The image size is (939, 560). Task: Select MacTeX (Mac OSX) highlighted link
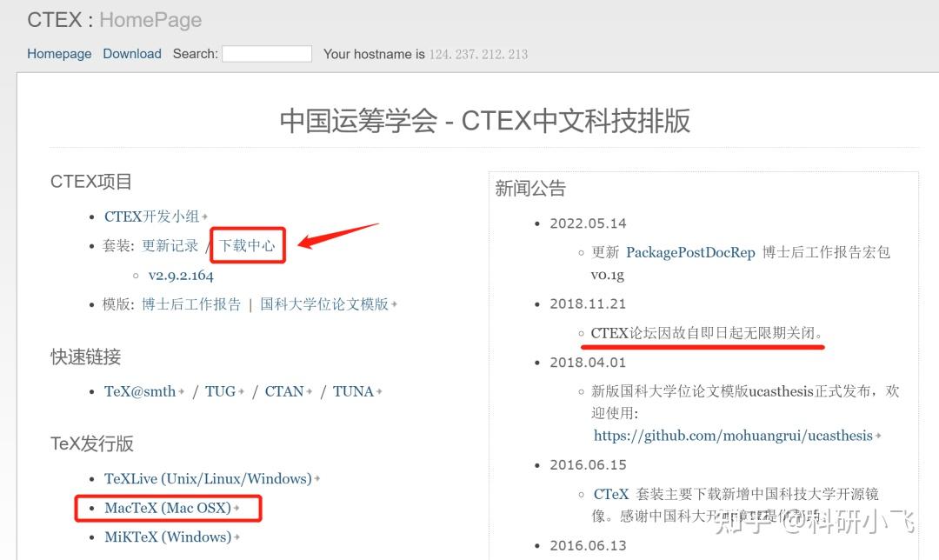(x=168, y=509)
